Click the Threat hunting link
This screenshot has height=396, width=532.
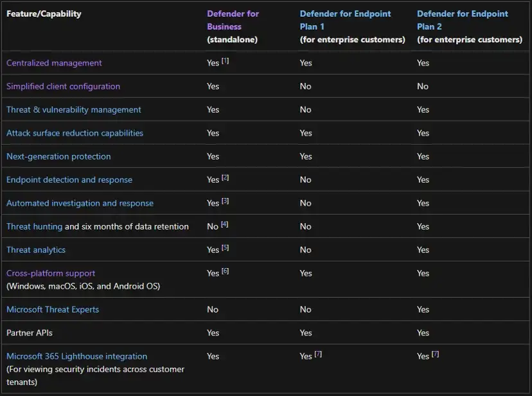[x=34, y=226]
